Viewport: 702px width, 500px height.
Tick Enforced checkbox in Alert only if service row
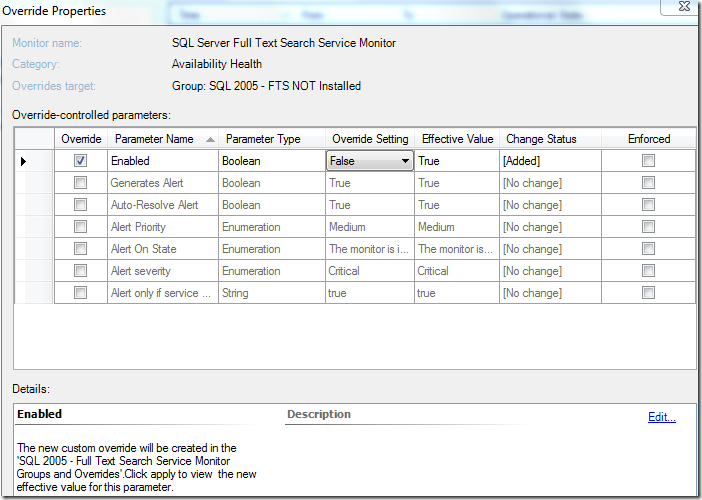pyautogui.click(x=648, y=292)
